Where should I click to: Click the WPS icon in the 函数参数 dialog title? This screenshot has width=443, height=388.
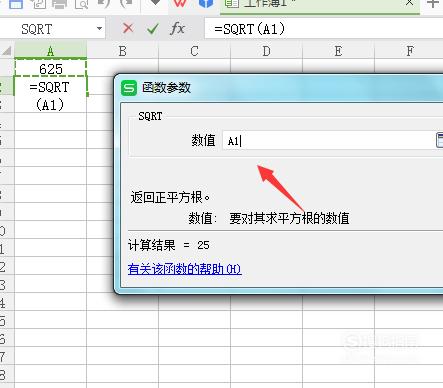coord(129,88)
